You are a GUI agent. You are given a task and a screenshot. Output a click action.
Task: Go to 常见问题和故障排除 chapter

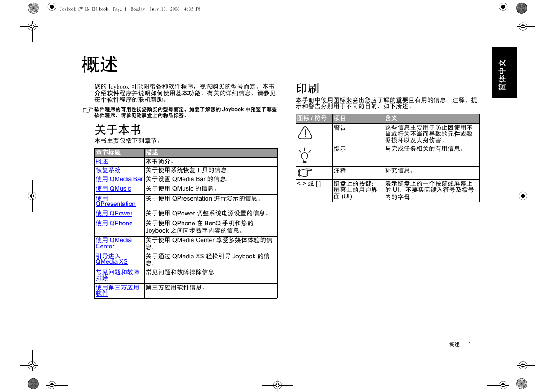[x=118, y=275]
